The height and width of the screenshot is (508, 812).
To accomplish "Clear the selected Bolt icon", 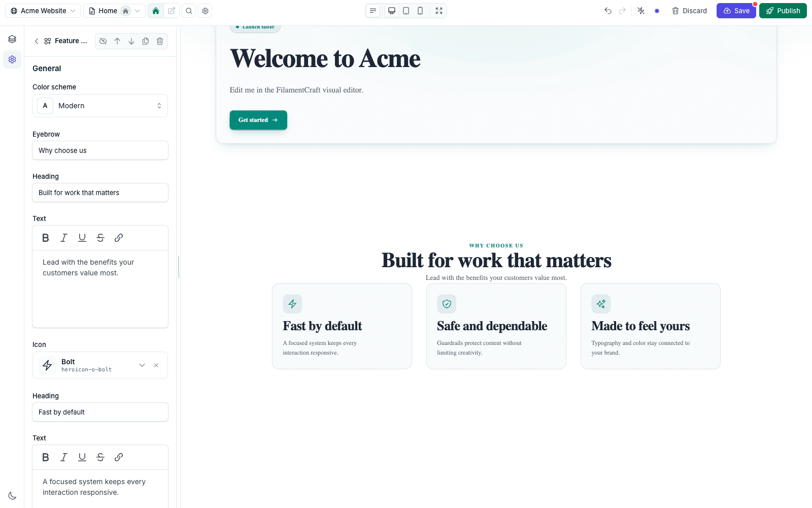I will pyautogui.click(x=156, y=365).
